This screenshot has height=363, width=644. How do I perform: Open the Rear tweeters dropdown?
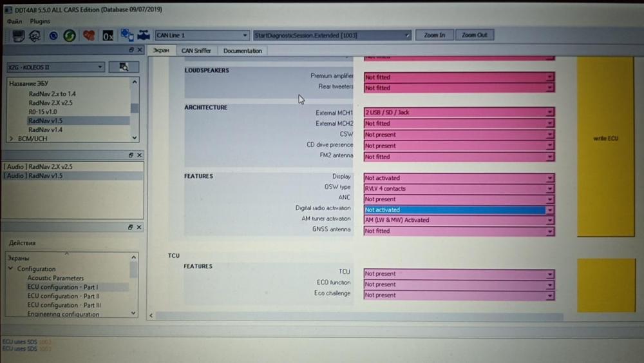[459, 88]
